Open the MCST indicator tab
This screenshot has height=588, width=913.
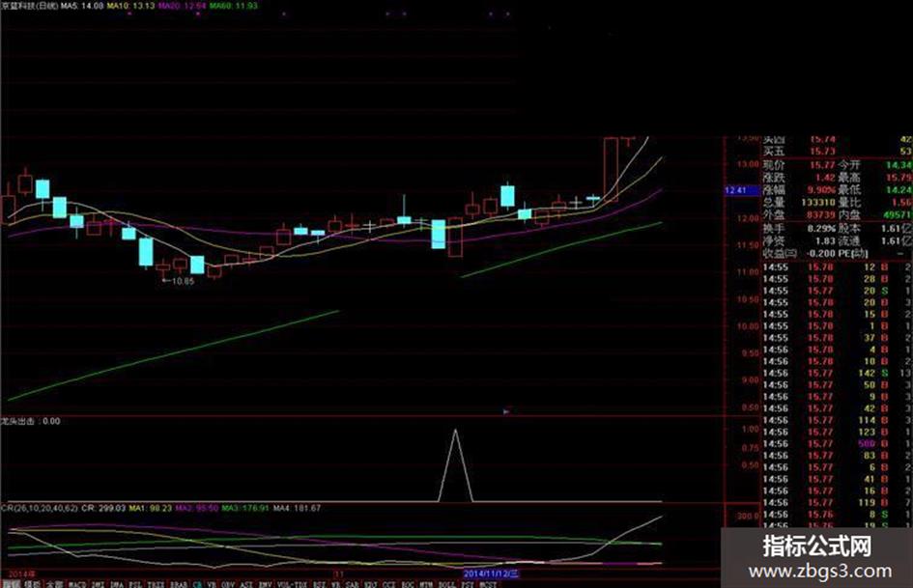[488, 584]
